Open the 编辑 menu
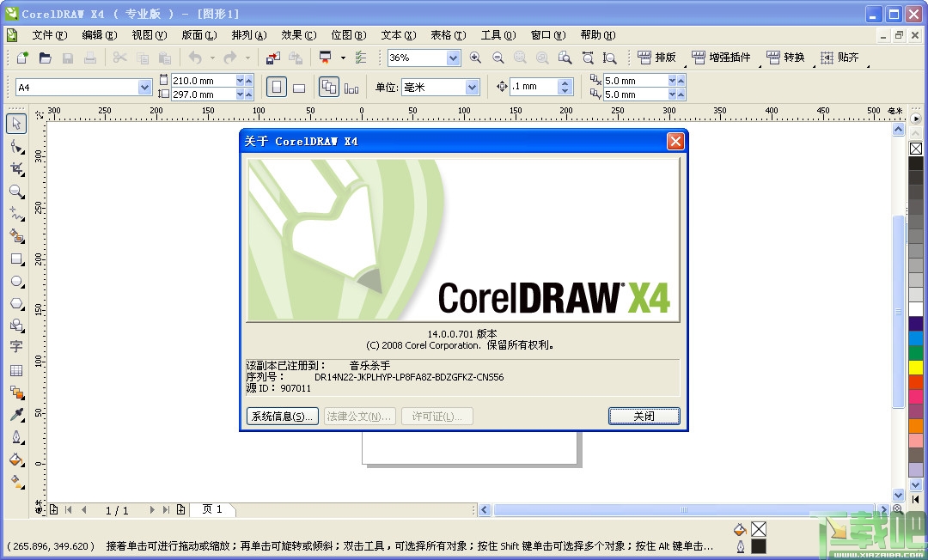The height and width of the screenshot is (560, 928). pos(100,35)
